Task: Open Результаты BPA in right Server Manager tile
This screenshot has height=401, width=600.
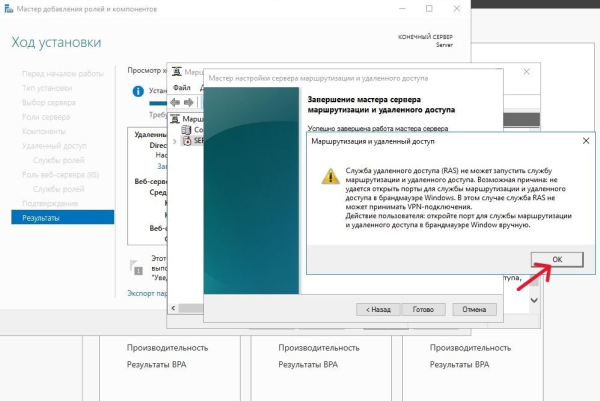Action: click(x=460, y=365)
